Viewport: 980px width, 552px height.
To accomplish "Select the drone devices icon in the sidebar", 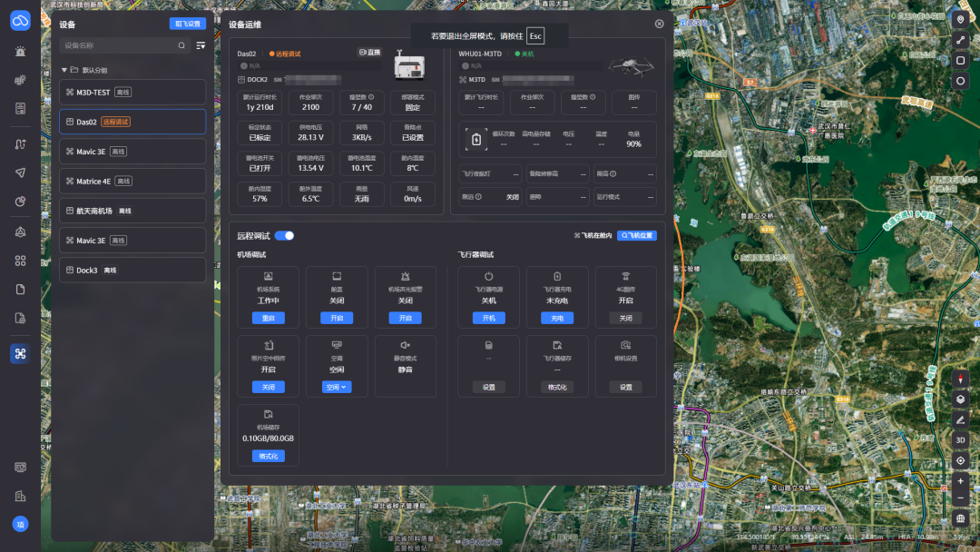I will (x=20, y=354).
